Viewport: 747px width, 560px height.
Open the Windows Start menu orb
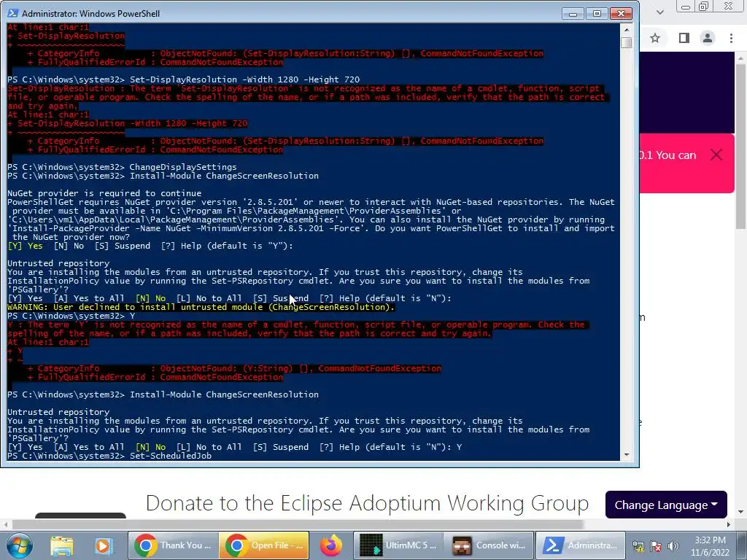[x=19, y=545]
